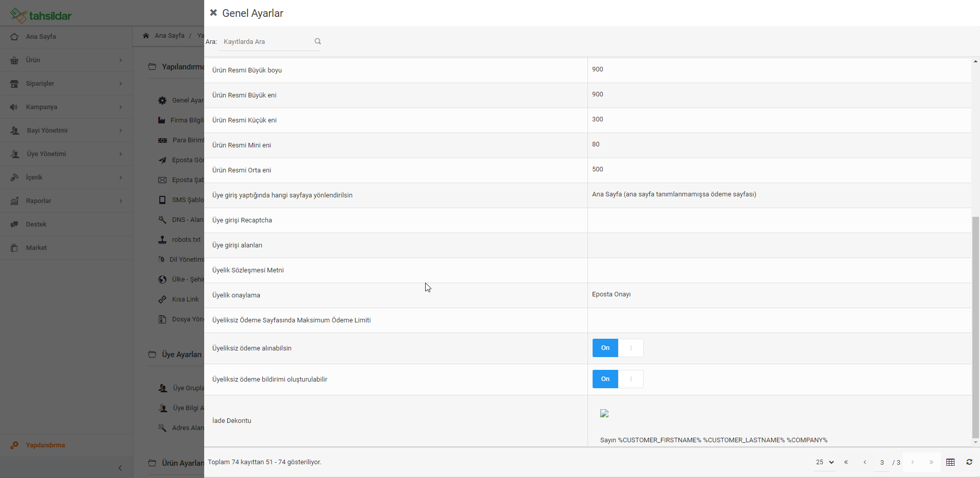980x478 pixels.
Task: Open Eposta Gönderim paper plane item
Action: coord(181,160)
